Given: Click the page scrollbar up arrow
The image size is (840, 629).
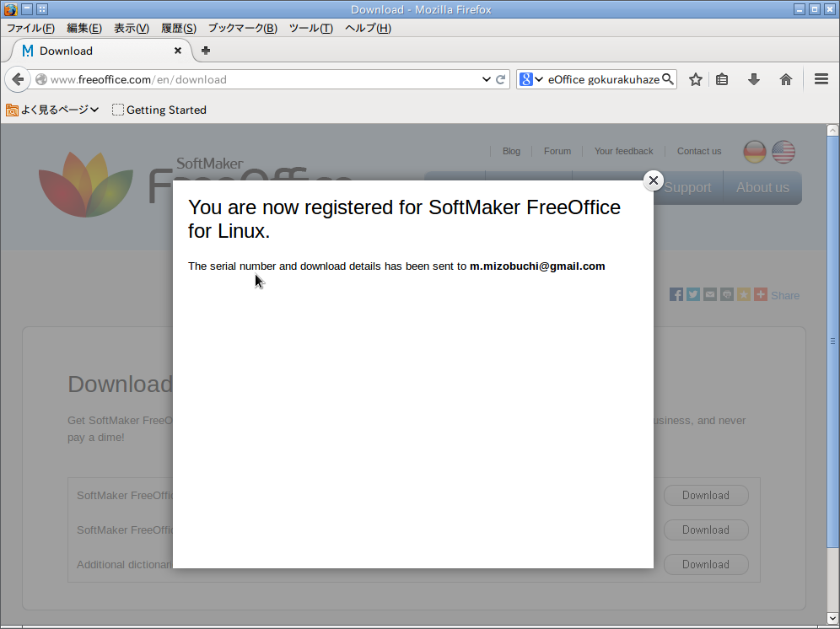Looking at the screenshot, I should coord(832,130).
